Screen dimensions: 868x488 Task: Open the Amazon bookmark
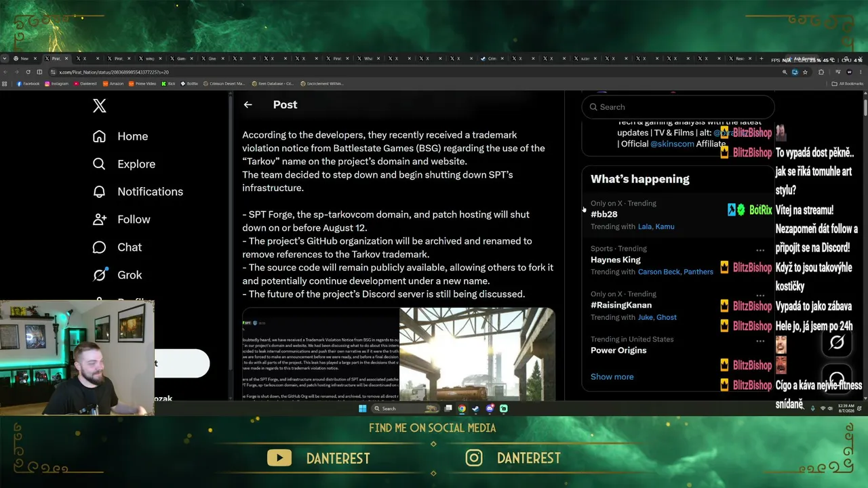click(114, 84)
